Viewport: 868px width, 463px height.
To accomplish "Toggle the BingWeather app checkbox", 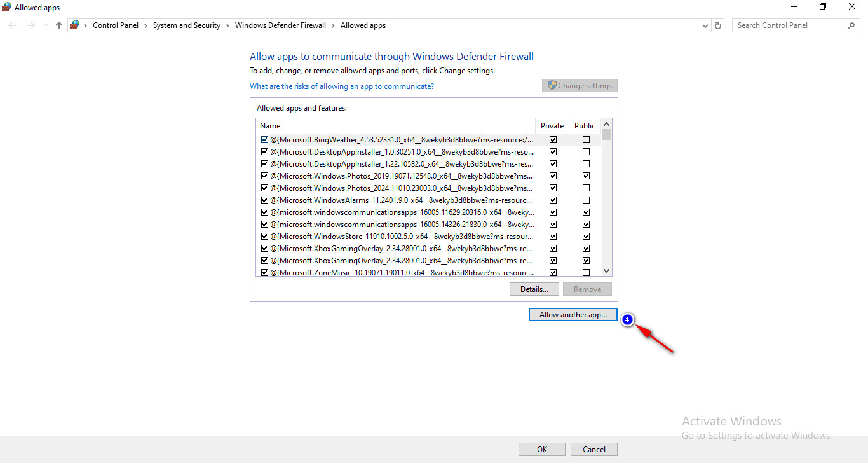I will (x=264, y=139).
